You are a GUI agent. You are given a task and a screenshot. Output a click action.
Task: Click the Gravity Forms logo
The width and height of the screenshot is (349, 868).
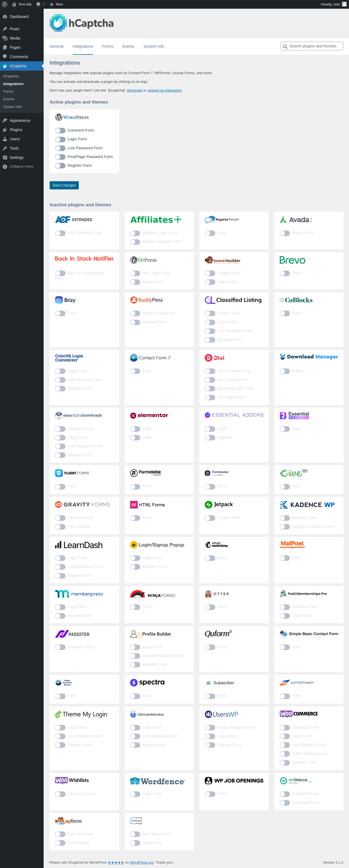point(83,504)
